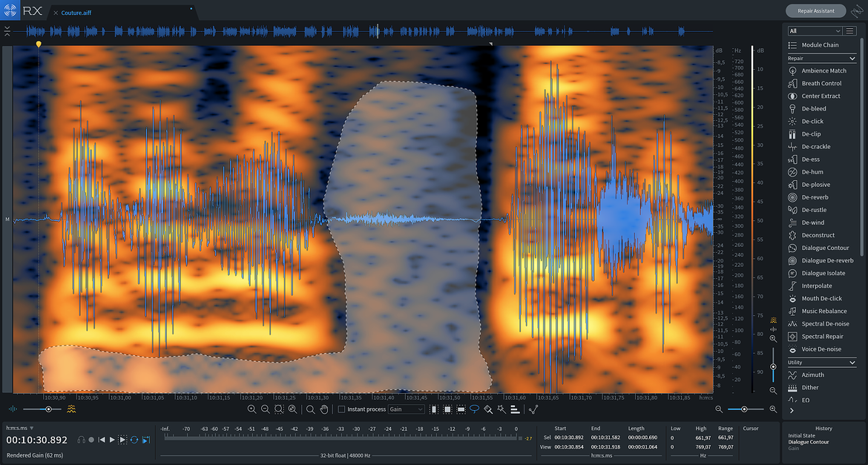
Task: Toggle loop playback
Action: [134, 440]
